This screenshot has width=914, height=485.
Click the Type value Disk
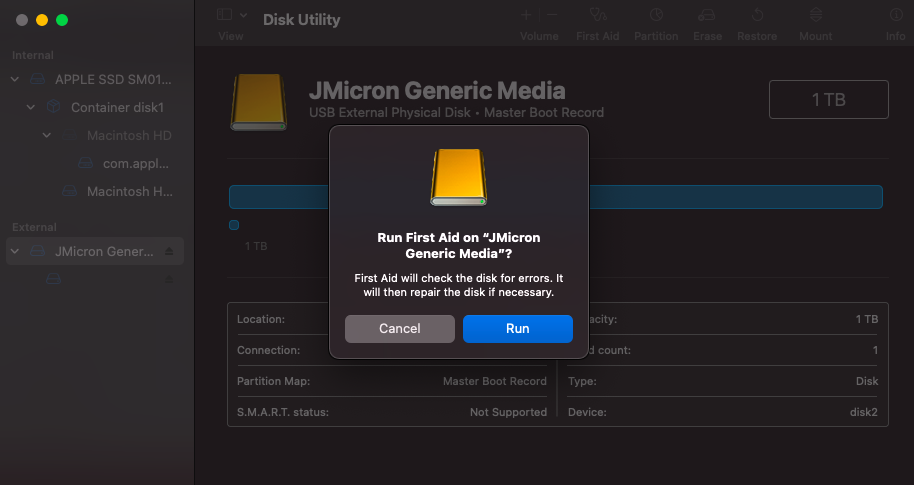tap(867, 381)
